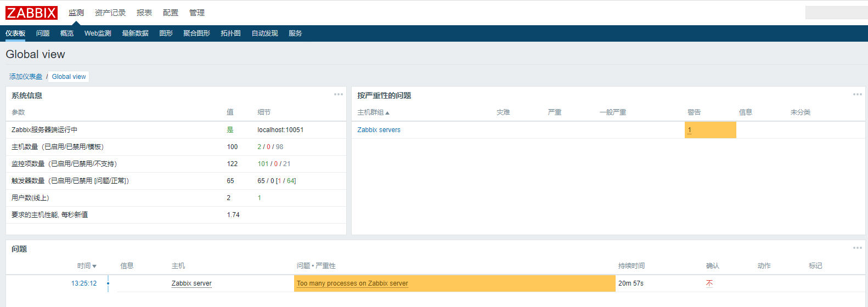The width and height of the screenshot is (868, 307).
Task: Click the 13:25:12 problem time link
Action: click(84, 283)
